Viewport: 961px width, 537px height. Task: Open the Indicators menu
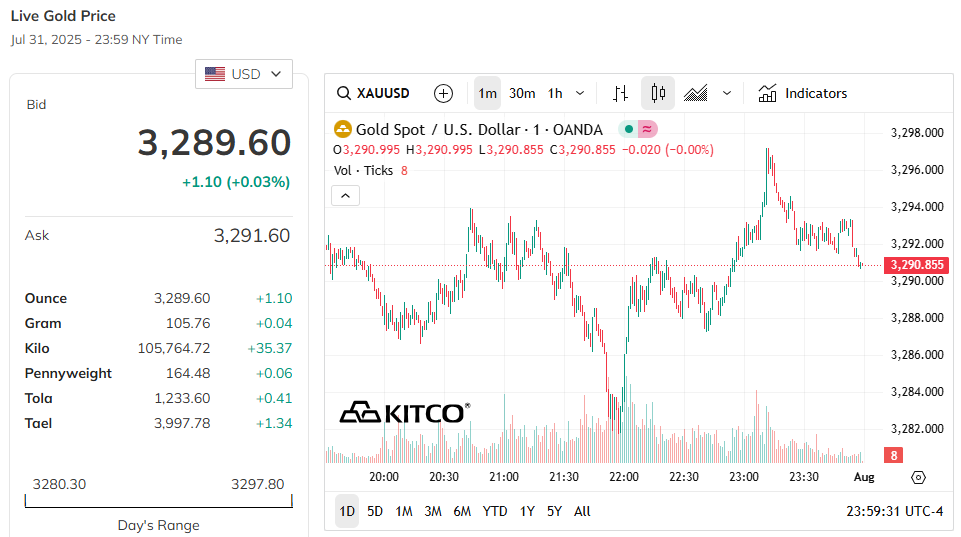coord(802,93)
